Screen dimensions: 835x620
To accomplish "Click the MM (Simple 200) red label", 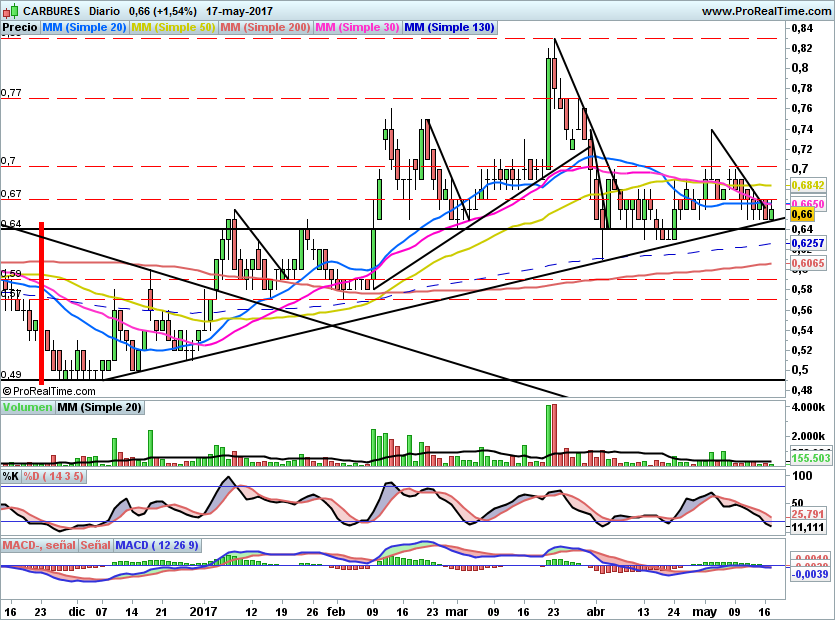I will pyautogui.click(x=265, y=27).
